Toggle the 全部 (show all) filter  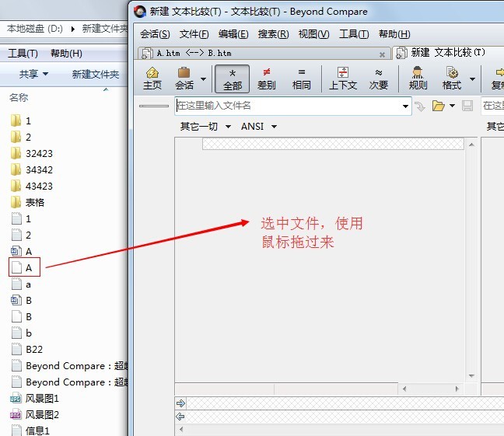click(x=232, y=78)
